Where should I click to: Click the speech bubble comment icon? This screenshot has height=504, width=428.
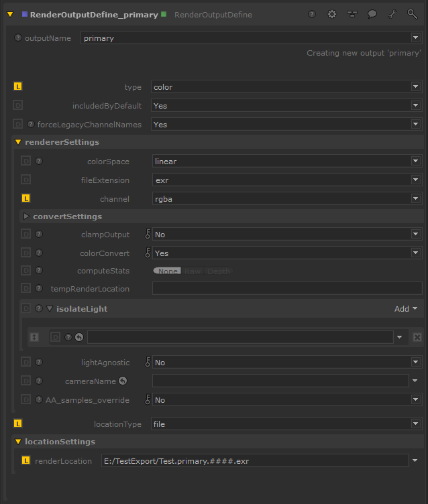(x=372, y=14)
